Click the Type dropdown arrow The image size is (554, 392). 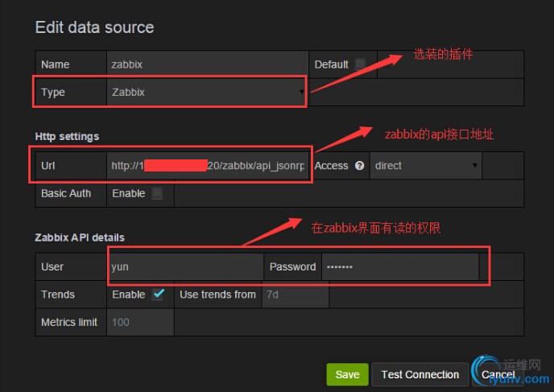[302, 93]
